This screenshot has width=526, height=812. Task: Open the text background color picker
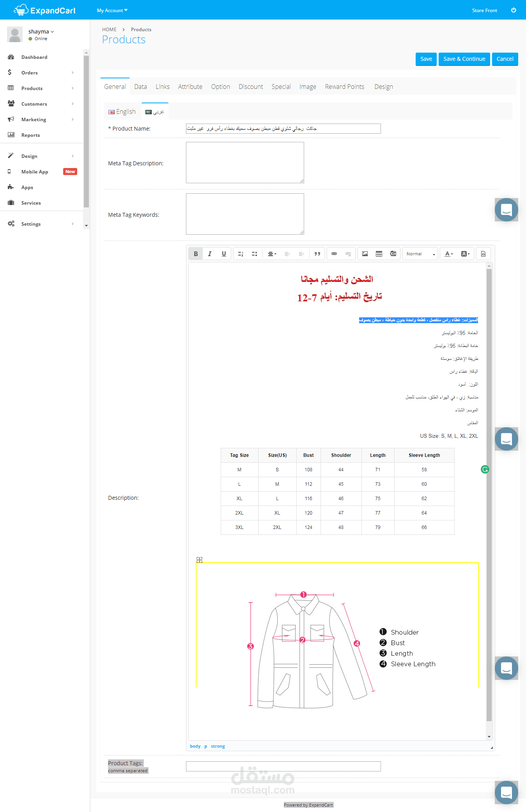[465, 254]
